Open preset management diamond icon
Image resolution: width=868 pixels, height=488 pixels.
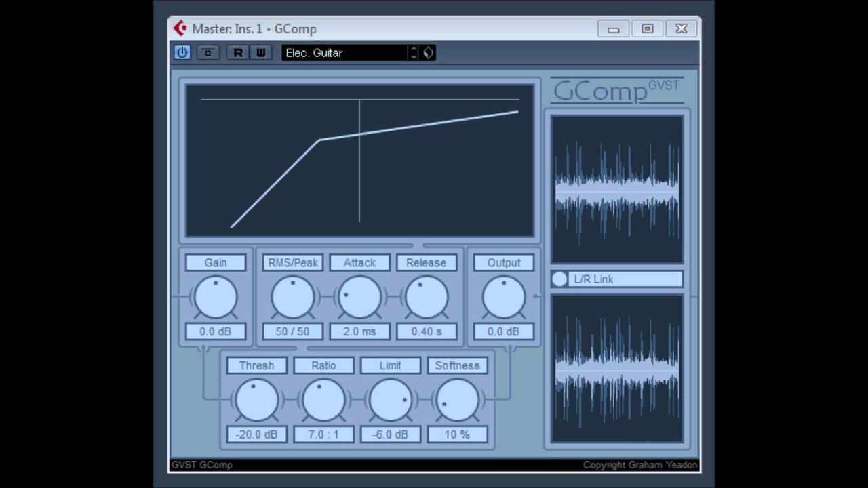(429, 52)
